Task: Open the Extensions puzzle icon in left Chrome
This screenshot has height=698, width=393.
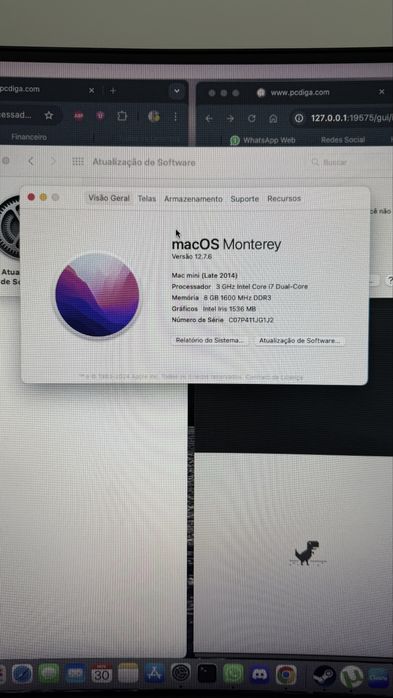Action: click(122, 116)
